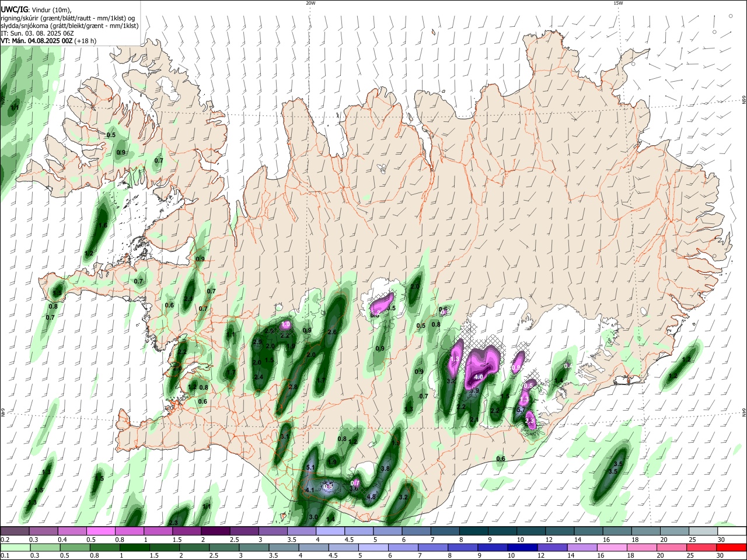Pick the pale green 0.1 swatch, lower legend
Viewport: 747px width, 560px height.
click(x=15, y=547)
